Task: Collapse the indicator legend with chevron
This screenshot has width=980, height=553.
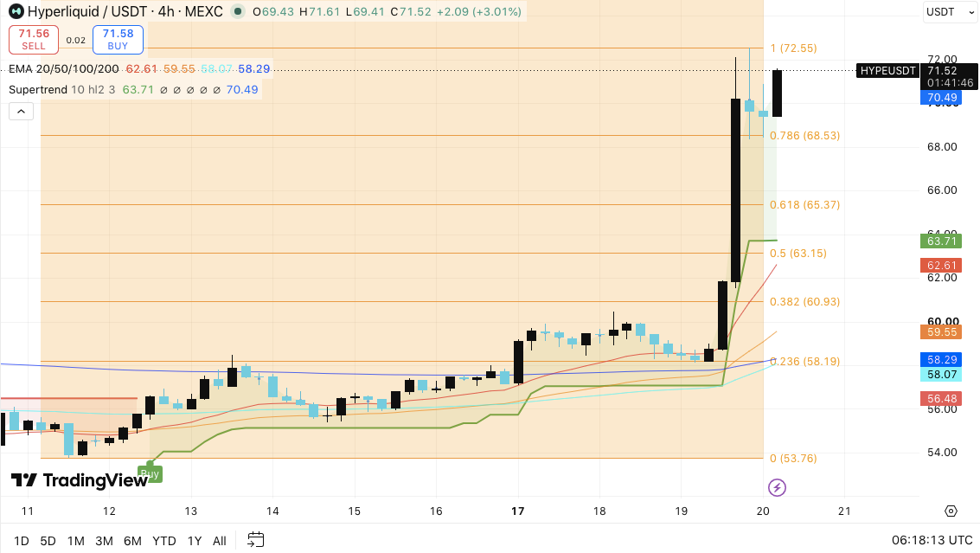Action: coord(22,112)
